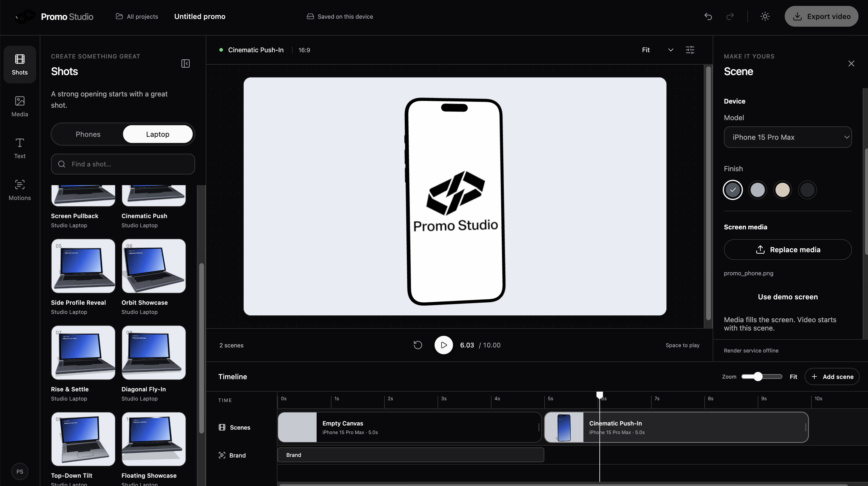Go to All projects
The width and height of the screenshot is (868, 486).
(x=137, y=17)
